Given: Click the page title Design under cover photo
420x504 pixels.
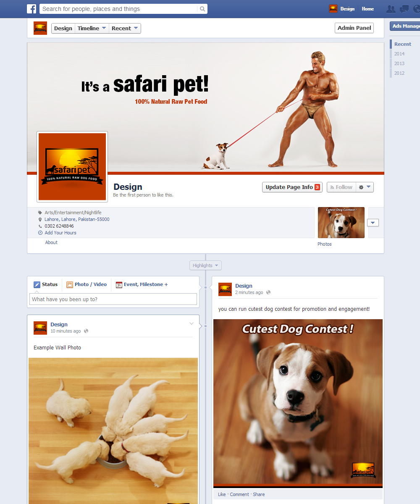Looking at the screenshot, I should tap(128, 187).
